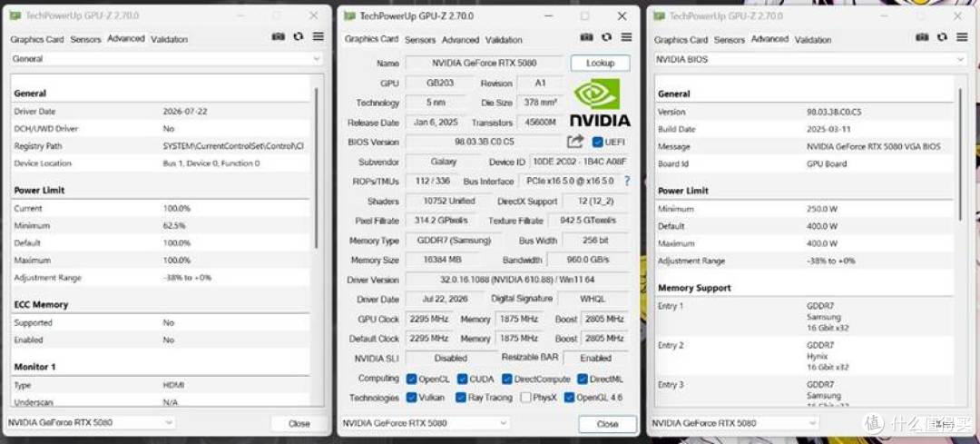Image resolution: width=980 pixels, height=444 pixels.
Task: Switch to Sensors tab in middle window
Action: (420, 40)
